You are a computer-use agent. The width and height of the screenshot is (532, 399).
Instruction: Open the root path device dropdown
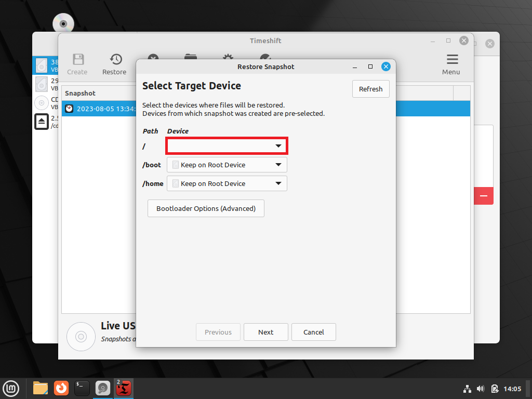(x=227, y=146)
